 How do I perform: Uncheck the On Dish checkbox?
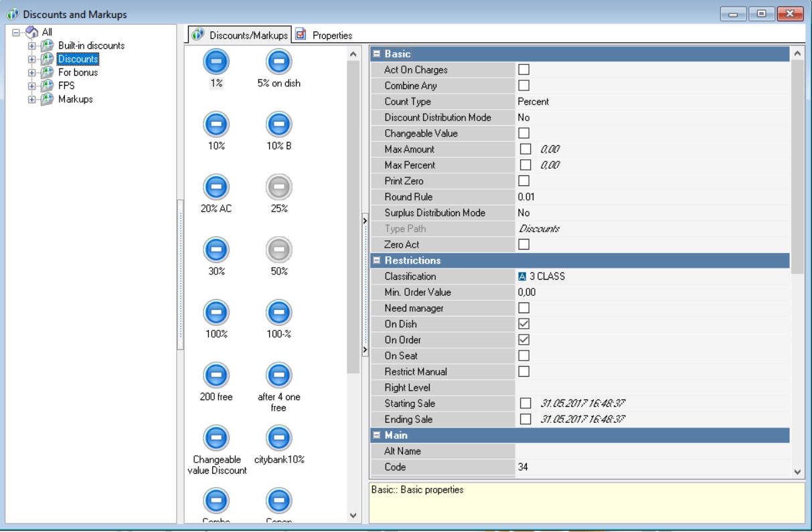pyautogui.click(x=524, y=324)
